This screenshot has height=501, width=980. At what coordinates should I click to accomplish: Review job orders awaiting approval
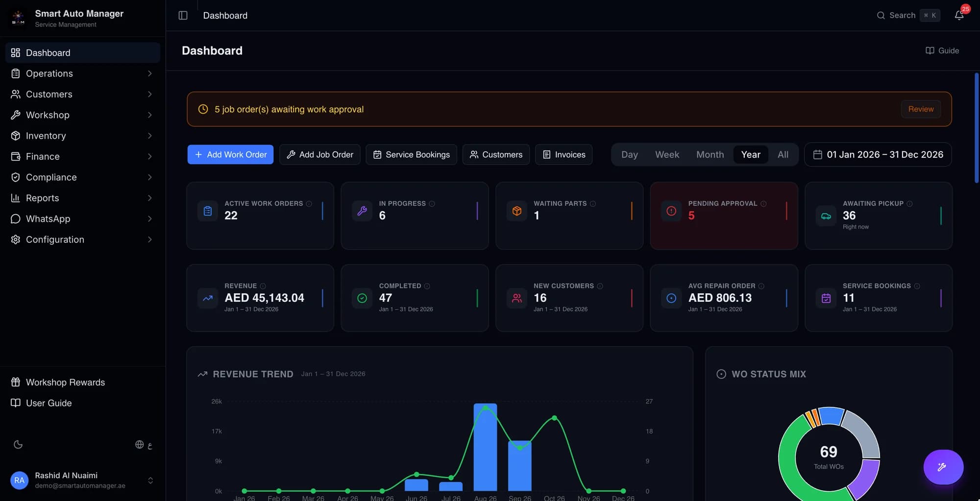pyautogui.click(x=921, y=109)
